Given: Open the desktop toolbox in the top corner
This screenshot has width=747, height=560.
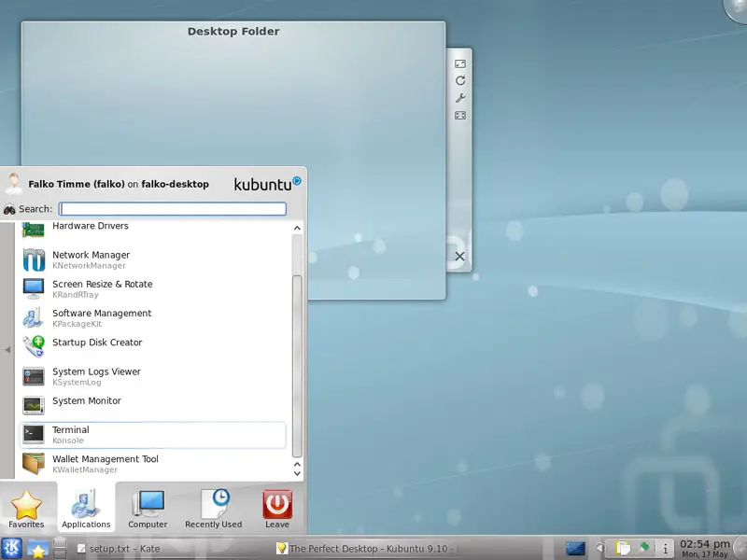Looking at the screenshot, I should pos(736,8).
